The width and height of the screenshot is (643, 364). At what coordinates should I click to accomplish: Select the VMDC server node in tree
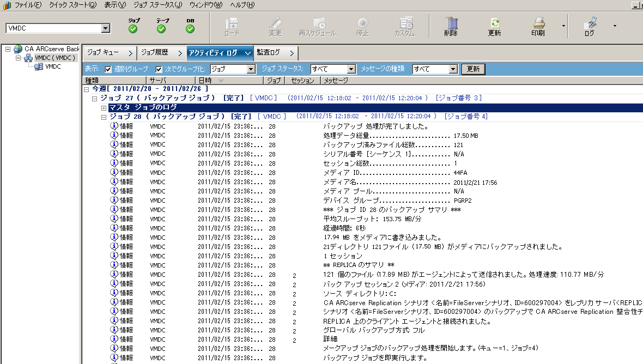click(x=53, y=66)
